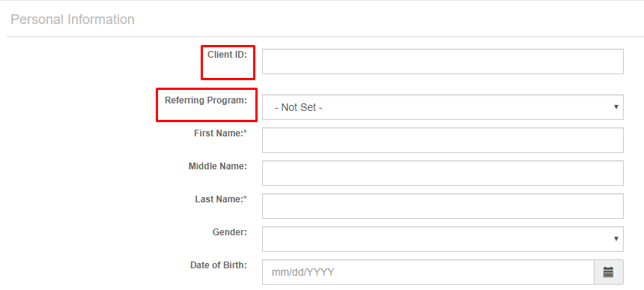The width and height of the screenshot is (644, 290).
Task: Select the Middle Name text field
Action: (443, 173)
